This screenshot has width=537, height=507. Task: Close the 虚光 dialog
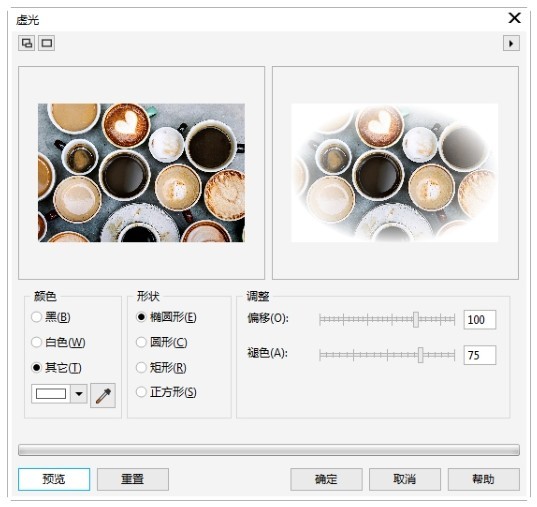coord(514,18)
